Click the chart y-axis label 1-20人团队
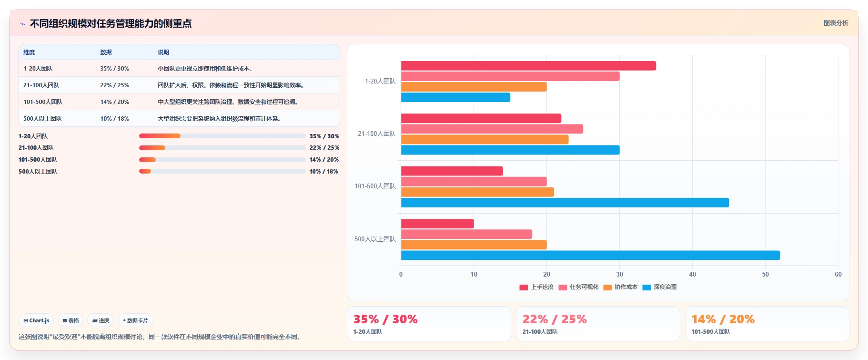Screen dimensions: 868x360 [x=380, y=82]
